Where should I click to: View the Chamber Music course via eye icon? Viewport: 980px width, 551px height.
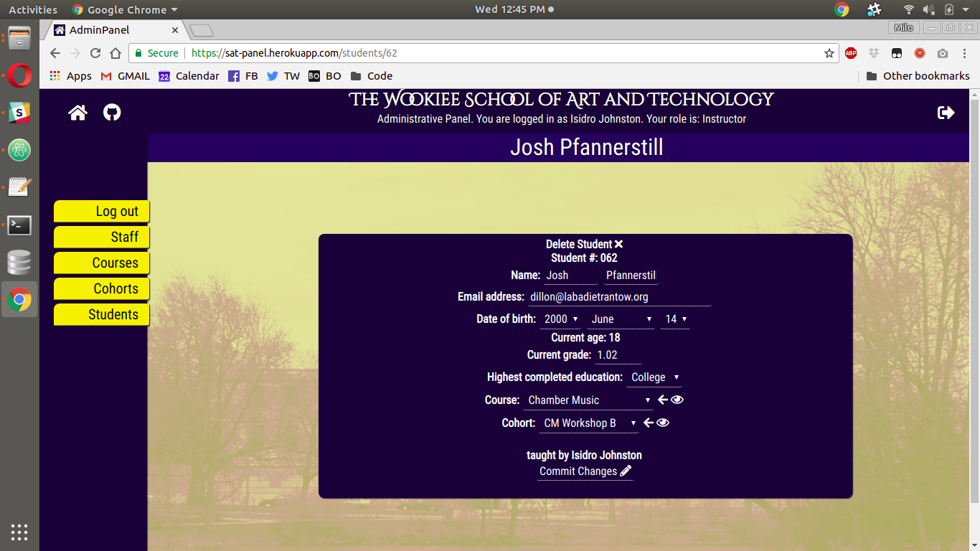677,400
